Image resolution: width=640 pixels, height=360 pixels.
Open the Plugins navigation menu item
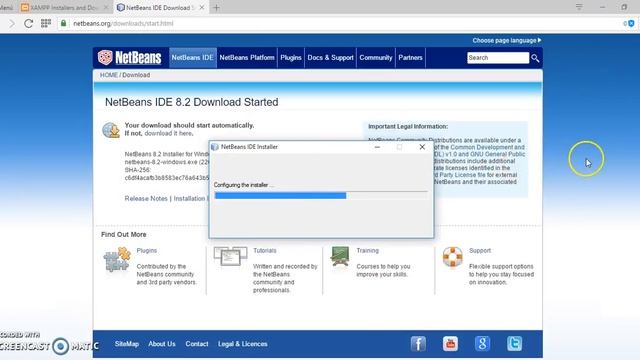(x=291, y=58)
